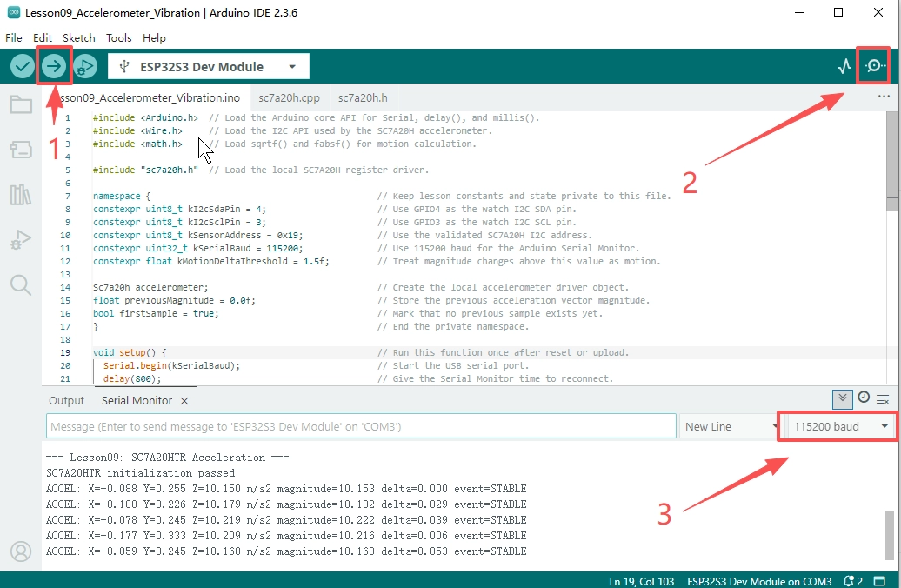Open the Sketchbook folder sidebar icon
This screenshot has height=588, width=901.
(x=21, y=104)
